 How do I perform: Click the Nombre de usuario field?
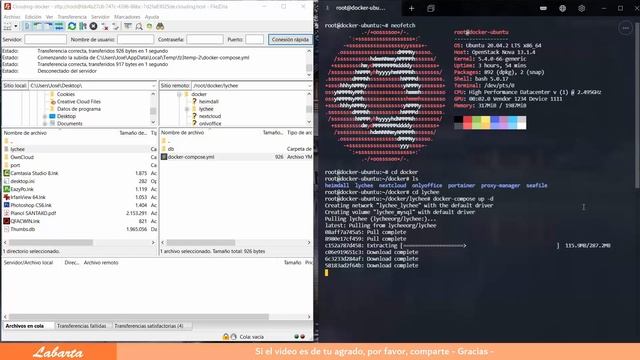pyautogui.click(x=136, y=40)
